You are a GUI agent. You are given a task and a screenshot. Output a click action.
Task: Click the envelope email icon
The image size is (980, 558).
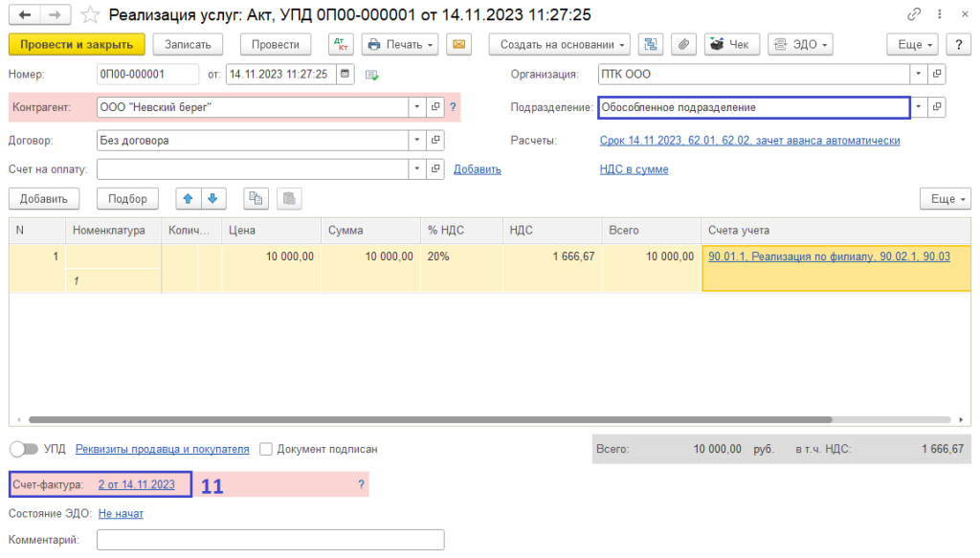click(460, 45)
